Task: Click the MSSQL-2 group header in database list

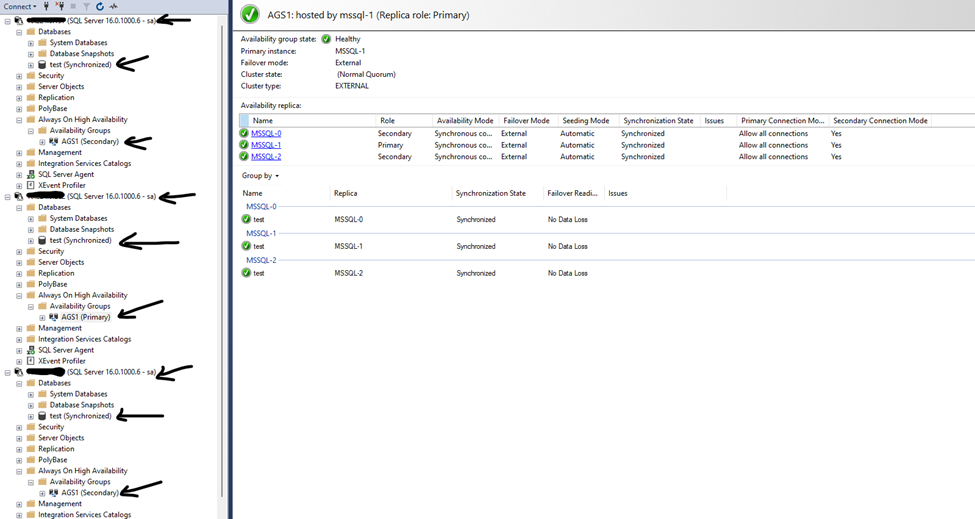Action: 261,260
